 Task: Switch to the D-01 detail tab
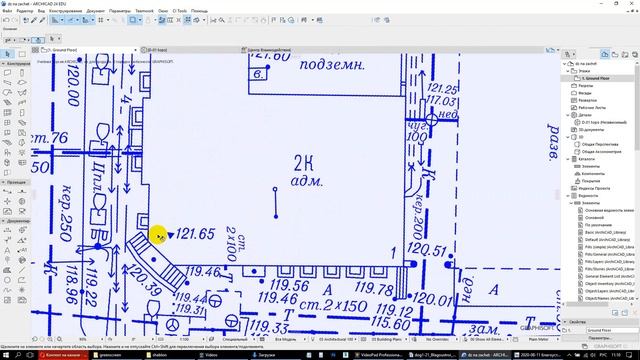click(157, 50)
